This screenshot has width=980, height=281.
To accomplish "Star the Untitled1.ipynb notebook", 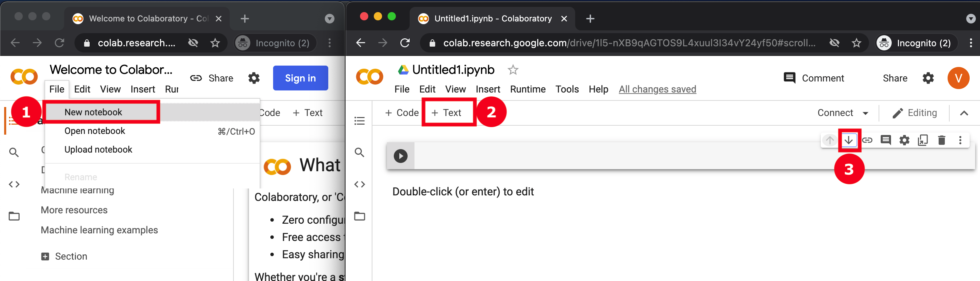I will pos(513,70).
